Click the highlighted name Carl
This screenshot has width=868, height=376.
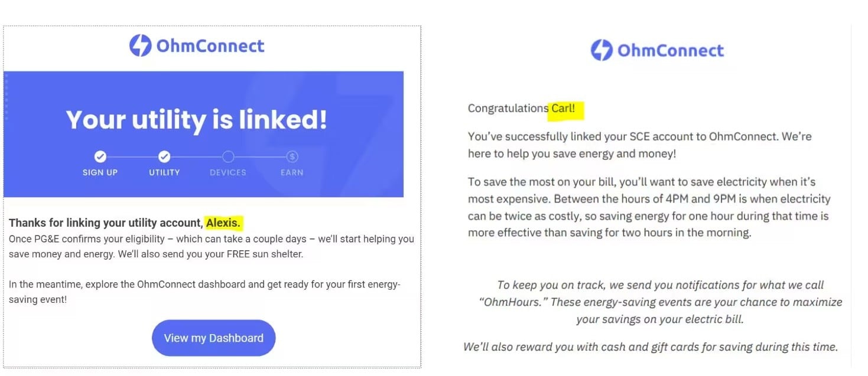(x=563, y=109)
